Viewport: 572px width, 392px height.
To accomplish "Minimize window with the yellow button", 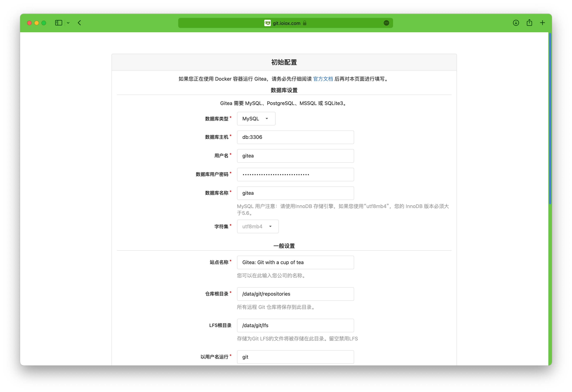I will 37,23.
